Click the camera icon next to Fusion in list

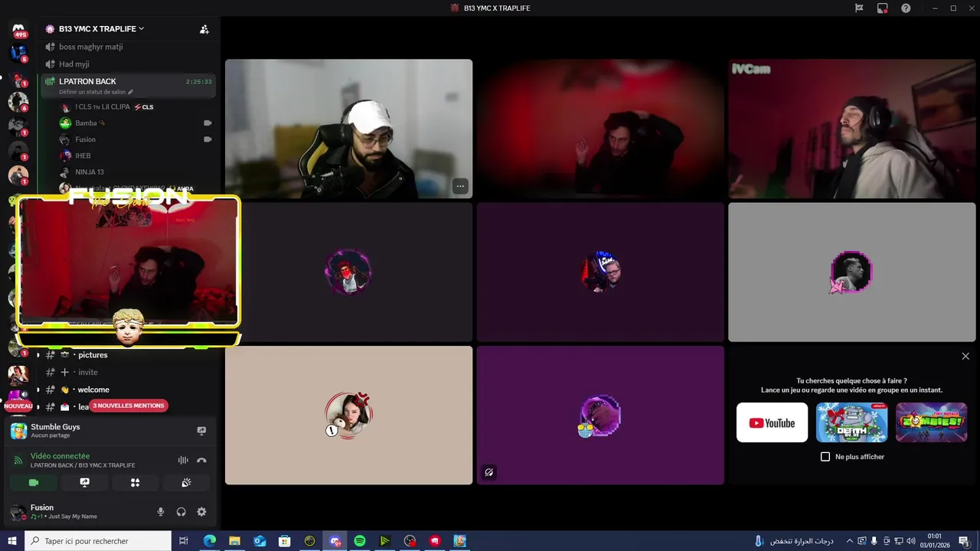tap(207, 139)
